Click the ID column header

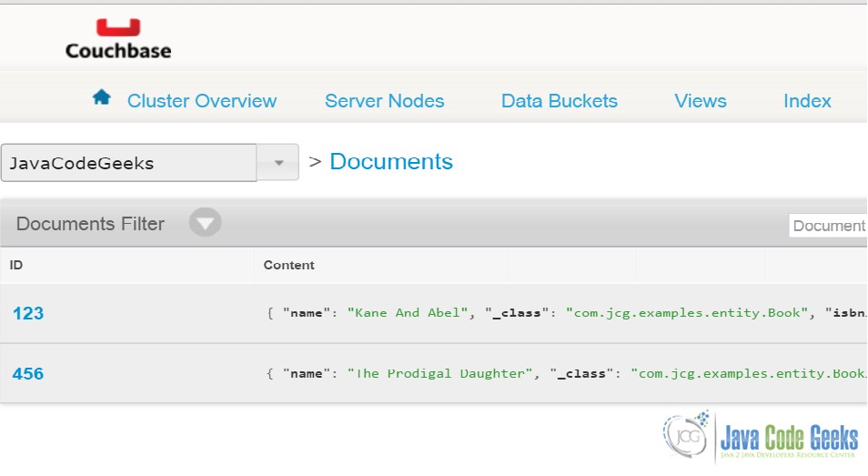[x=16, y=265]
